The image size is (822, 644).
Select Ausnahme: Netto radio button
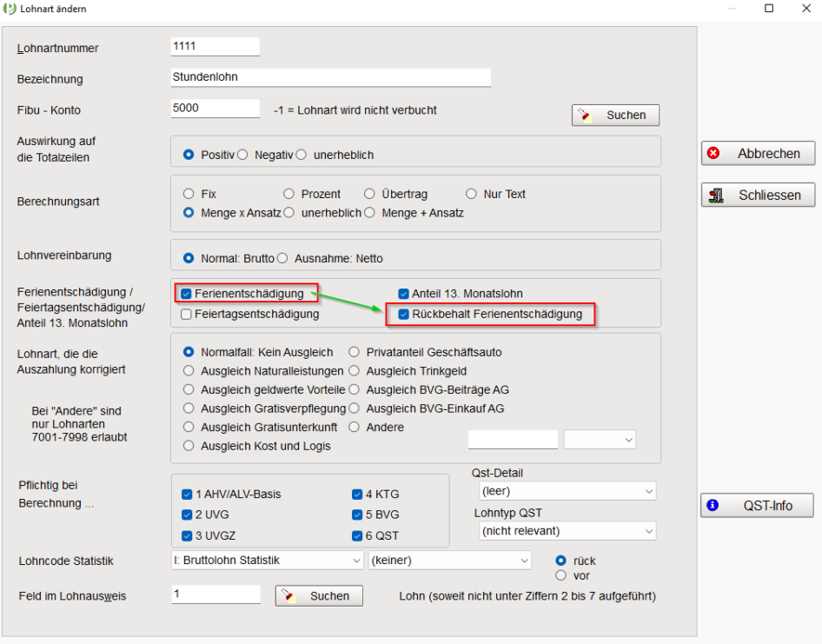pos(282,258)
